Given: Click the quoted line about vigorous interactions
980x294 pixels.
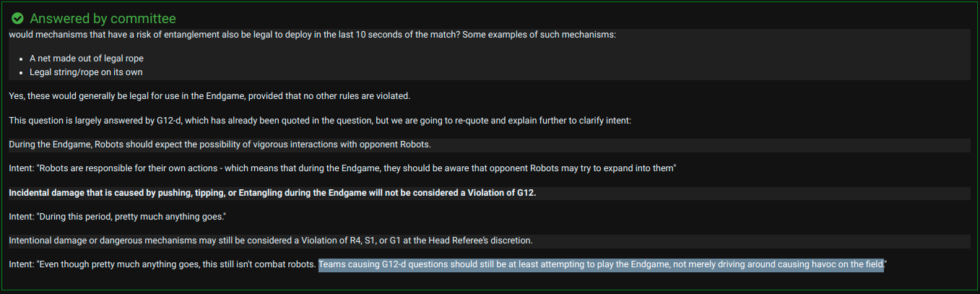Looking at the screenshot, I should 220,144.
